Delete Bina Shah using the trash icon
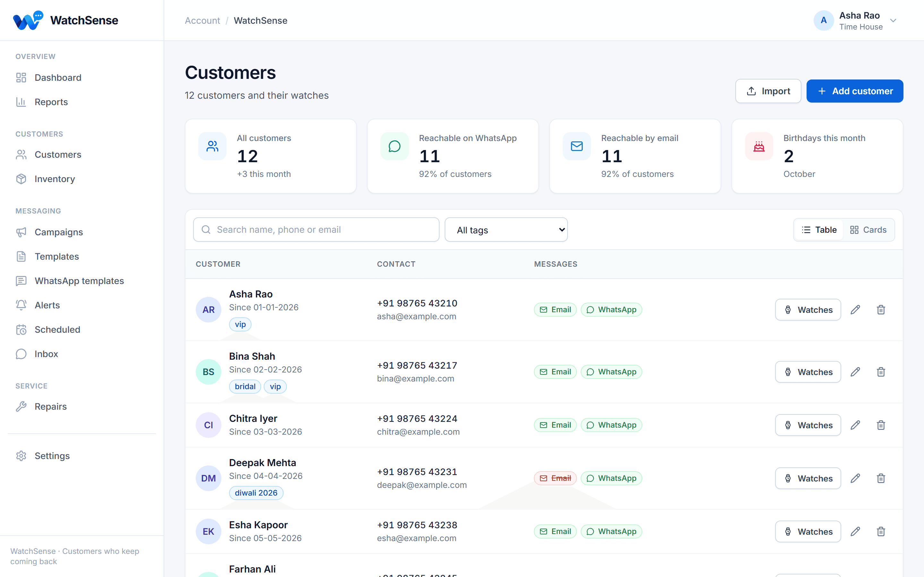The image size is (924, 577). click(881, 372)
